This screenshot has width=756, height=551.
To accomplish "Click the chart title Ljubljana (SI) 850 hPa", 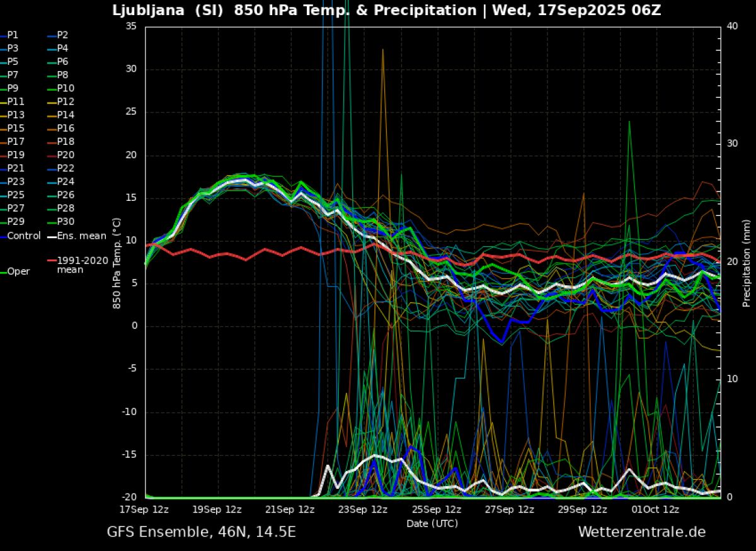I will coord(387,11).
